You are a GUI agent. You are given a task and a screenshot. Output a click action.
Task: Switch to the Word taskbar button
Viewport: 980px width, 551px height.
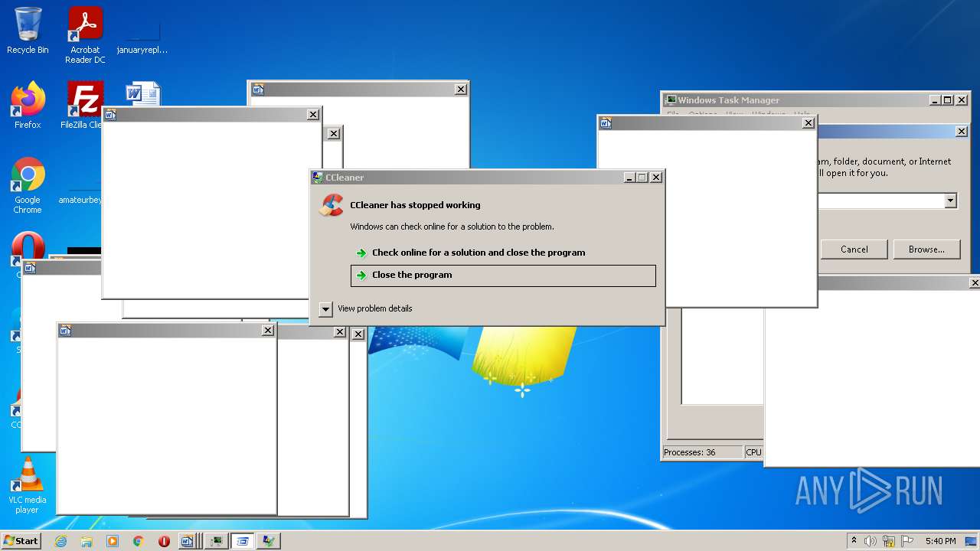[188, 541]
